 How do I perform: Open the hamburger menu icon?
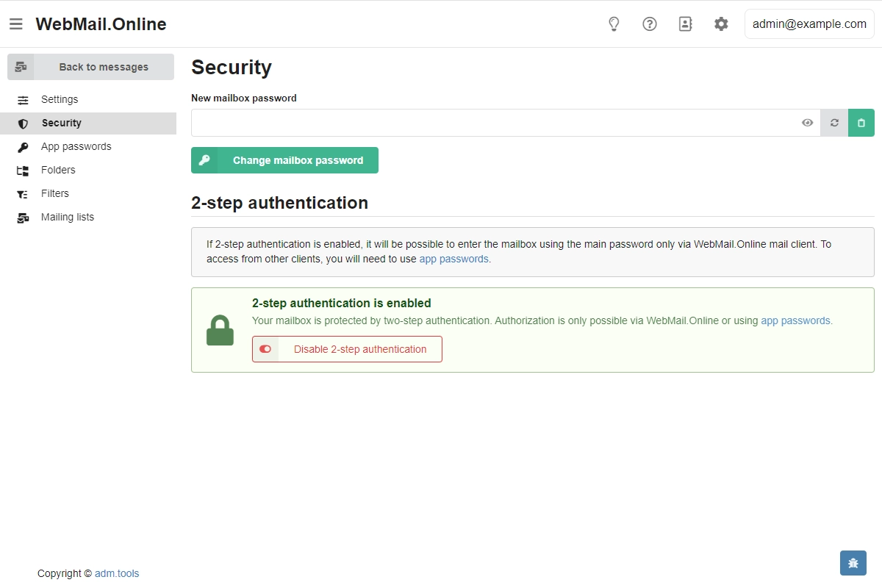16,24
